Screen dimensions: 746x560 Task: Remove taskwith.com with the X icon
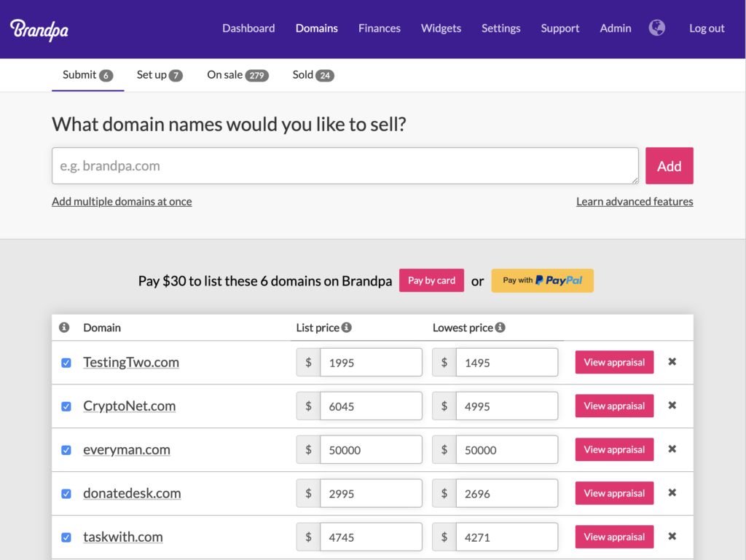click(x=672, y=537)
